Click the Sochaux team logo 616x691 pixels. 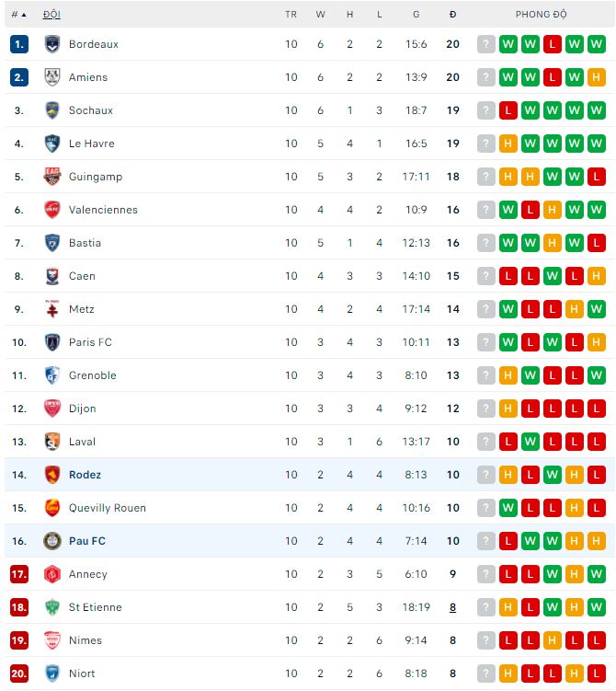click(x=52, y=110)
